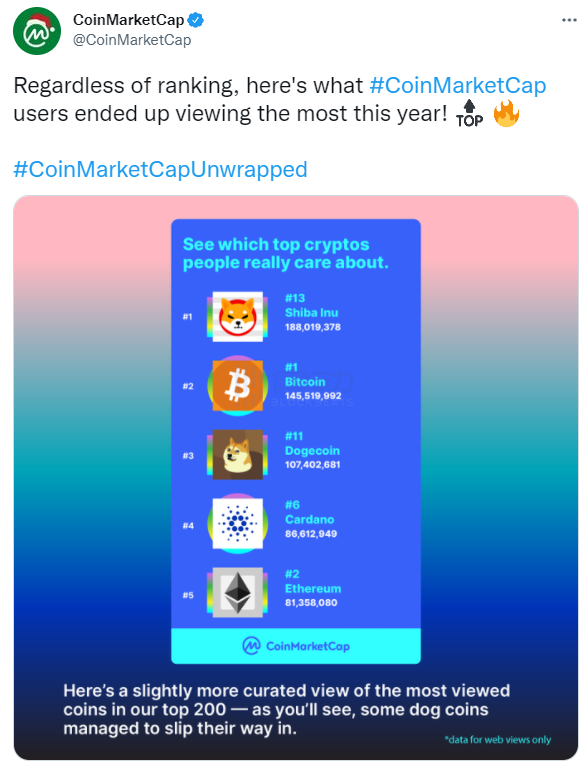Open the #CoinMarketCapUnwrapped hashtag
This screenshot has height=772, width=588.
pyautogui.click(x=160, y=169)
